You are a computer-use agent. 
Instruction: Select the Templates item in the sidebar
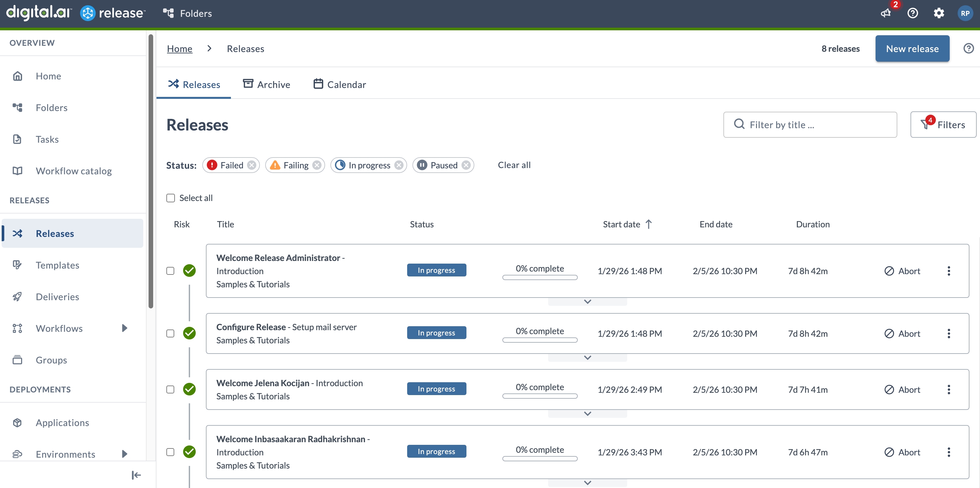coord(57,265)
